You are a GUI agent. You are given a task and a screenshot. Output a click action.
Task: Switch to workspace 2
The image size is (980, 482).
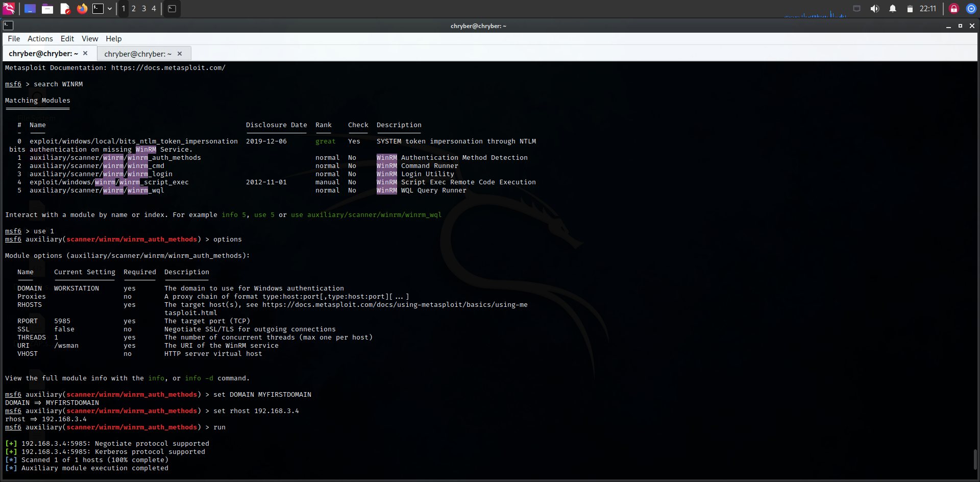tap(134, 9)
